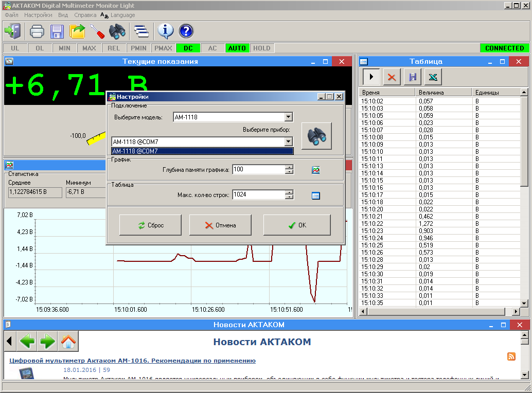Toggle the REL indicator

pos(114,48)
